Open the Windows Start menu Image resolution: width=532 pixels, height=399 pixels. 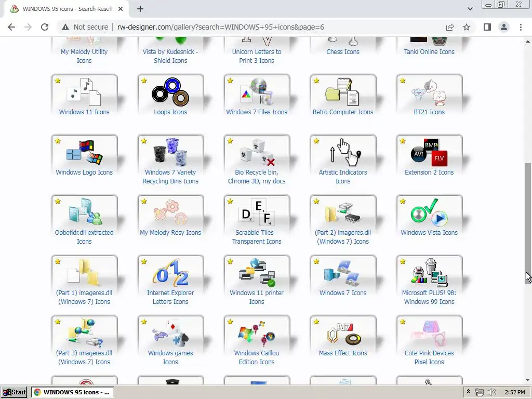pyautogui.click(x=15, y=392)
